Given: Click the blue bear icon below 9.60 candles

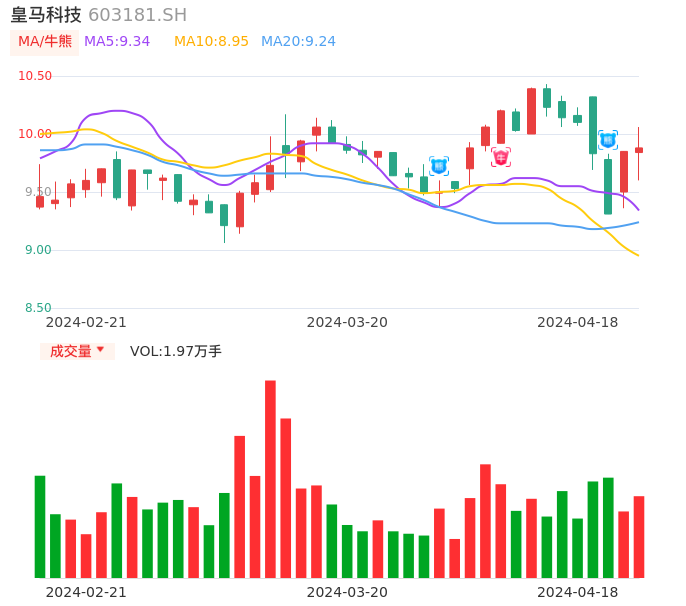Looking at the screenshot, I should (x=439, y=166).
